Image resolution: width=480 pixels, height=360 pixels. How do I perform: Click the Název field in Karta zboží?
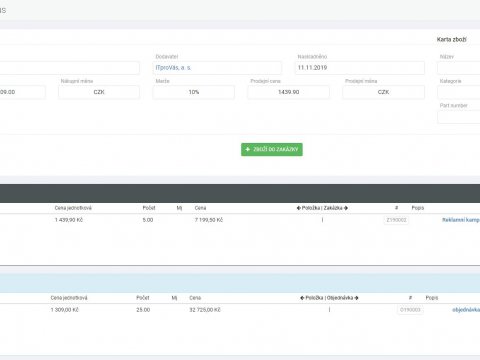(x=459, y=68)
